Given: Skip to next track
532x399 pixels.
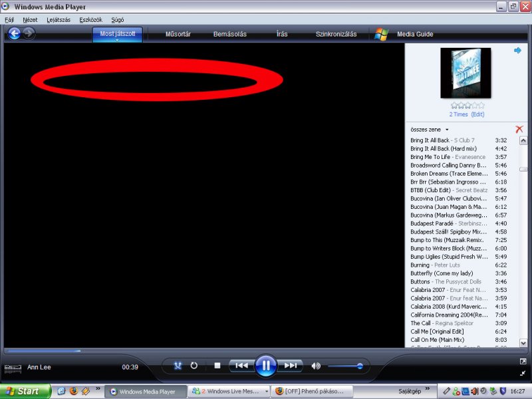Looking at the screenshot, I should 290,365.
